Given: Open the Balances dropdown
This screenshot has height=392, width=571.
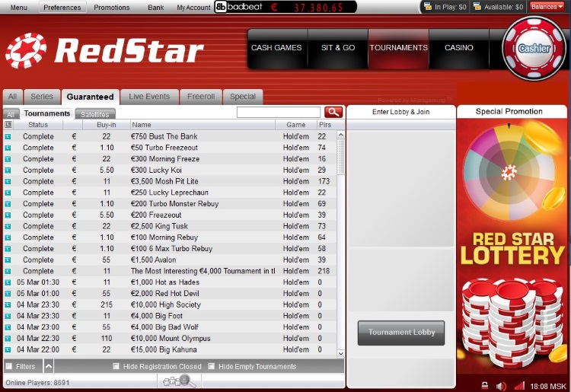Looking at the screenshot, I should tap(547, 7).
